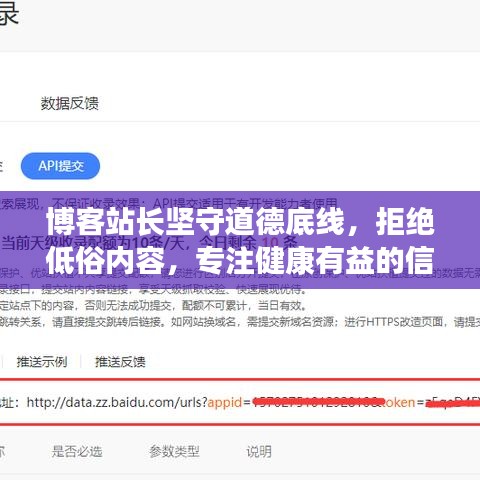The image size is (480, 480).
Task: Open the 数据反馈 tab
Action: pyautogui.click(x=70, y=103)
